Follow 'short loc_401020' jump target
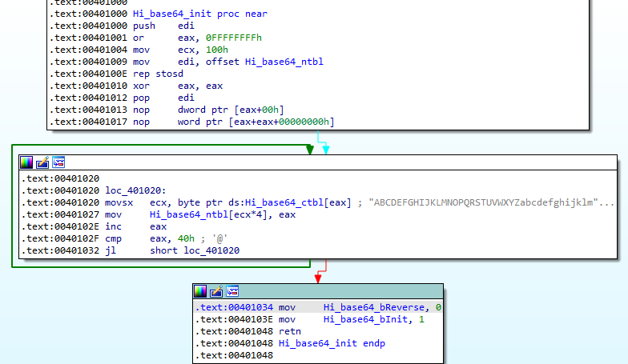Viewport: 628px width, 364px height. tap(195, 250)
